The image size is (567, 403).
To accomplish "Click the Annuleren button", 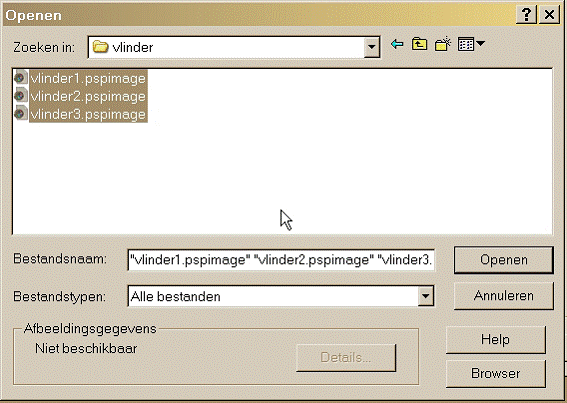I will (504, 296).
